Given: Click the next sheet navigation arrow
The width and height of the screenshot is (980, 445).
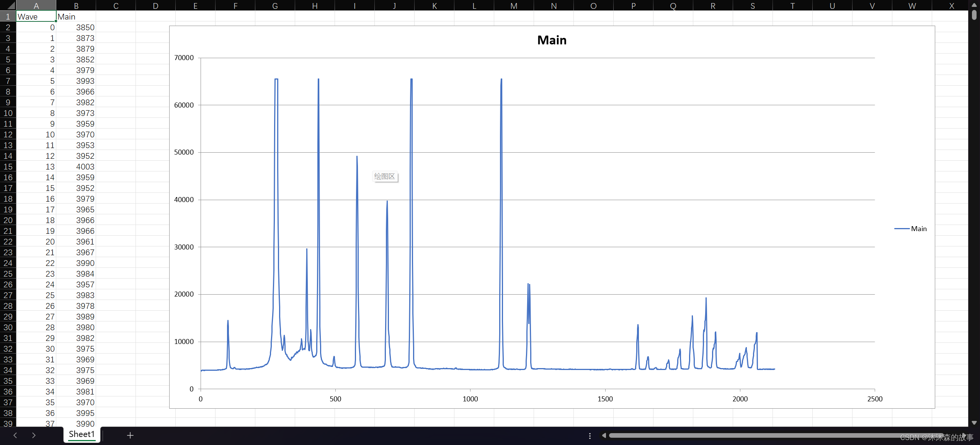Looking at the screenshot, I should point(34,435).
